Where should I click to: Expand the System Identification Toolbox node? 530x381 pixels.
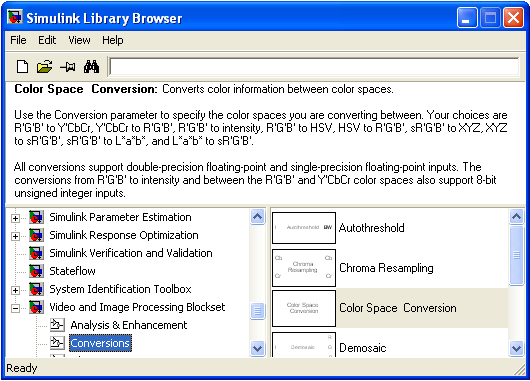point(15,290)
